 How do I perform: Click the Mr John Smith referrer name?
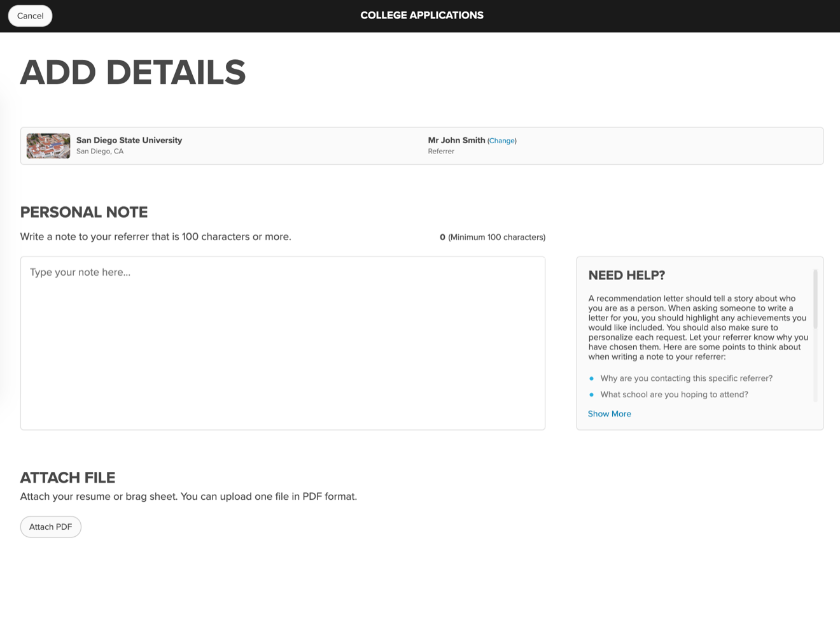(x=456, y=140)
